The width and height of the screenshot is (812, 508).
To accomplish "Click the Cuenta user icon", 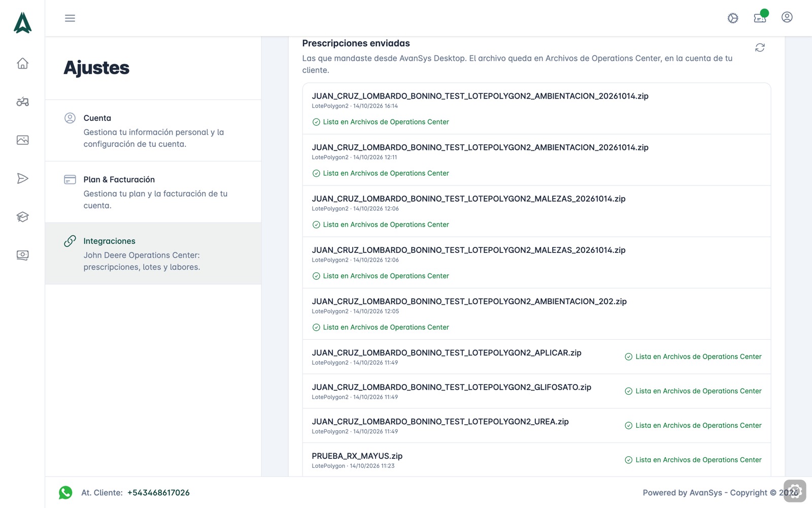I will [x=70, y=118].
